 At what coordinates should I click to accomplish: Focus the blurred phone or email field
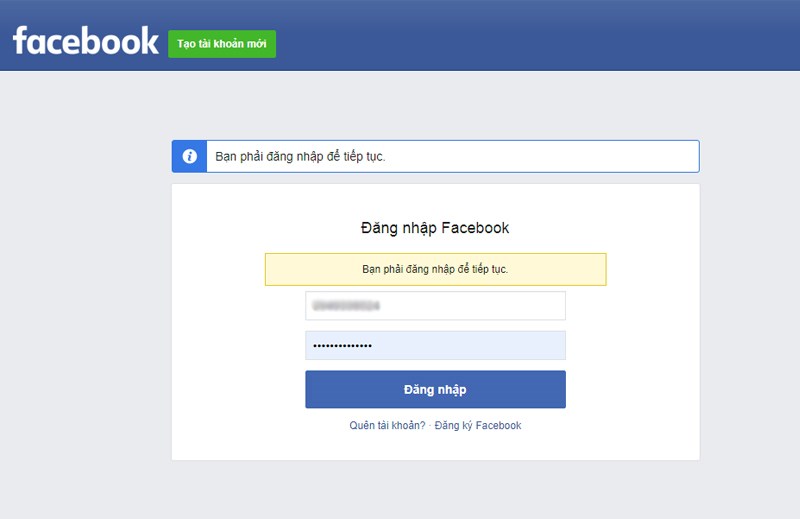click(435, 306)
